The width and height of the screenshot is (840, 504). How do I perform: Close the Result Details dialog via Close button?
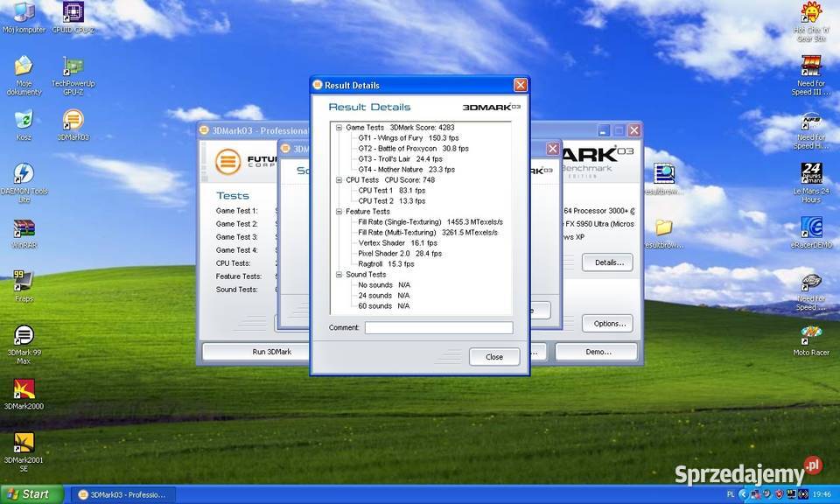pos(493,356)
